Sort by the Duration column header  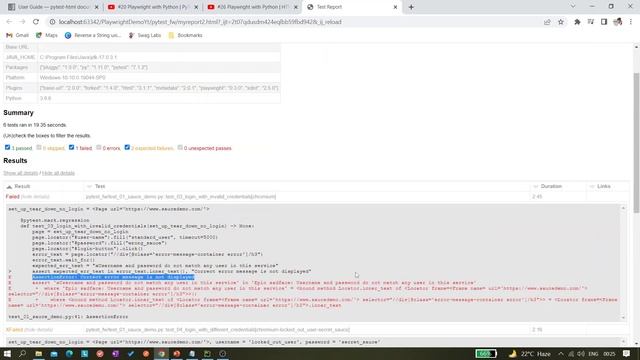[551, 186]
